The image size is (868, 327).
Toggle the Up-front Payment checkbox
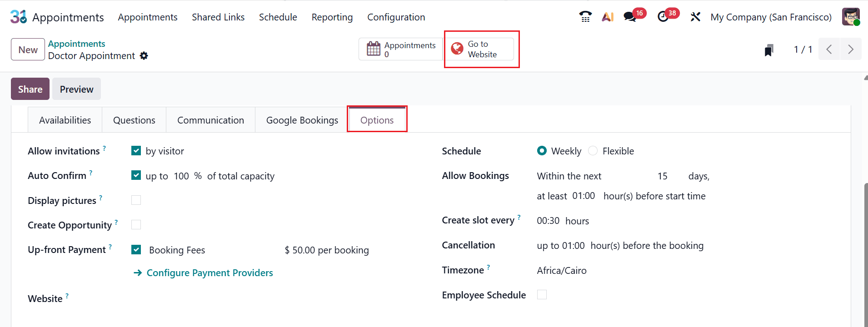coord(136,249)
